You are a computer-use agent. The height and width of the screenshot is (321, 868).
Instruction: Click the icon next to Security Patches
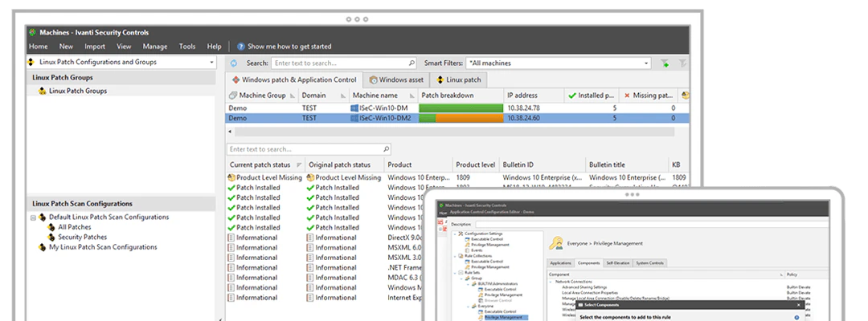pyautogui.click(x=52, y=237)
